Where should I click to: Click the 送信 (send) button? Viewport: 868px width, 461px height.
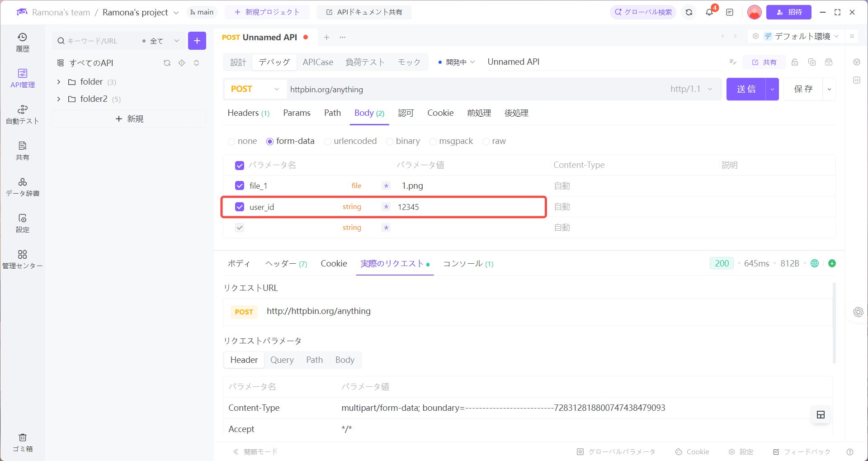pyautogui.click(x=746, y=89)
